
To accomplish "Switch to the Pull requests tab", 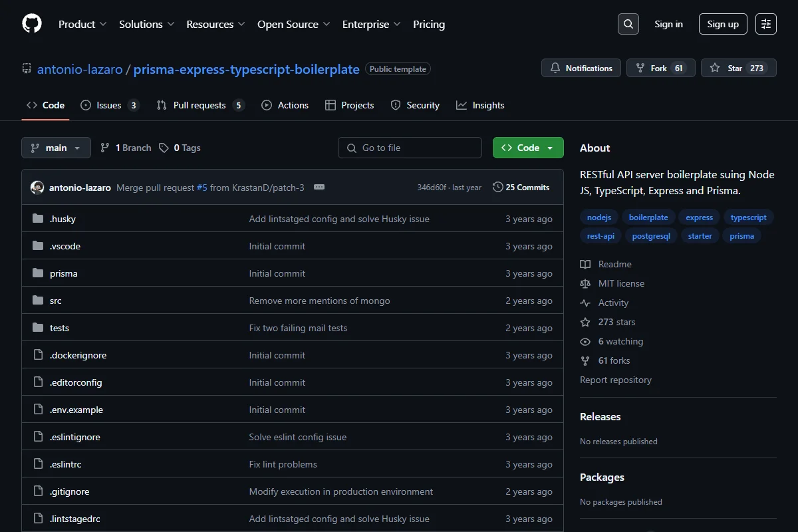I will (x=200, y=105).
